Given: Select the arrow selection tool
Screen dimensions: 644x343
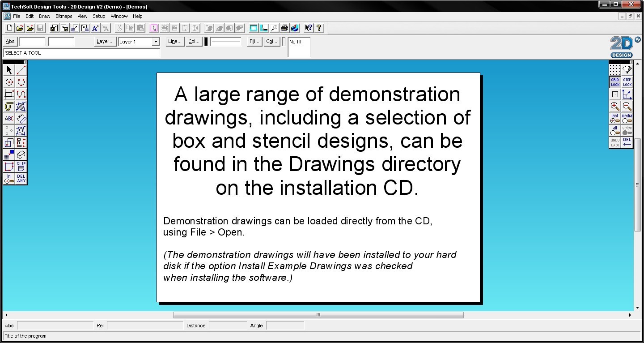Looking at the screenshot, I should pos(8,69).
